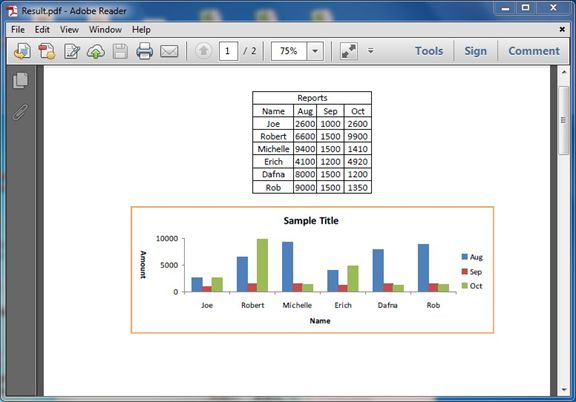Click the Robert cell in the table
Viewport: 576px width, 402px height.
click(273, 136)
